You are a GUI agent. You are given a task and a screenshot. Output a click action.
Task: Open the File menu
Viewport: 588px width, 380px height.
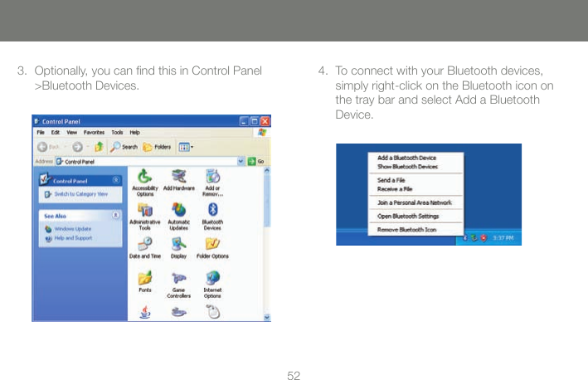coord(41,133)
